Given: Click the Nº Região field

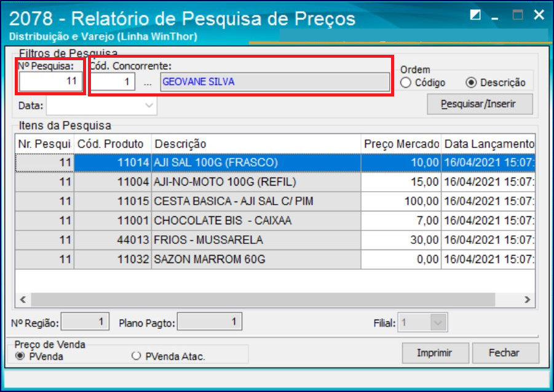Looking at the screenshot, I should (85, 321).
